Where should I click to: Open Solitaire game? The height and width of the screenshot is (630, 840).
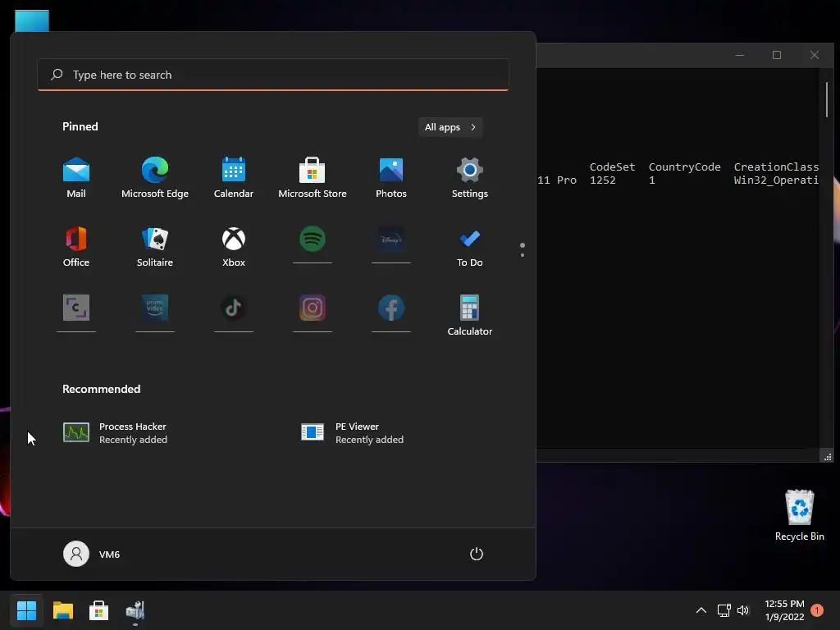click(x=155, y=246)
